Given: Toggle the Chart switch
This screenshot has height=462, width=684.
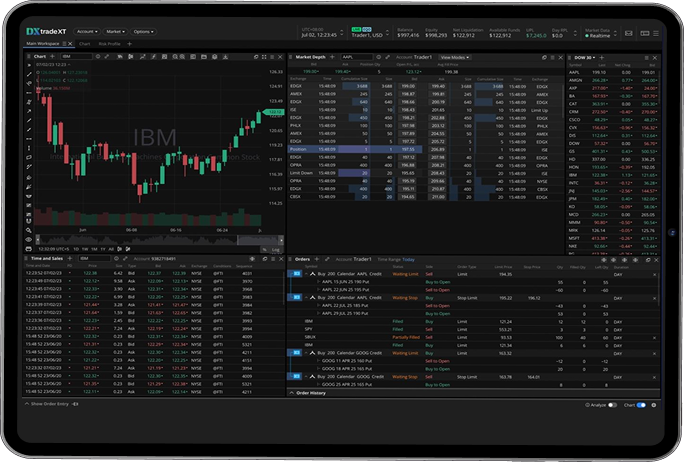Looking at the screenshot, I should (641, 405).
